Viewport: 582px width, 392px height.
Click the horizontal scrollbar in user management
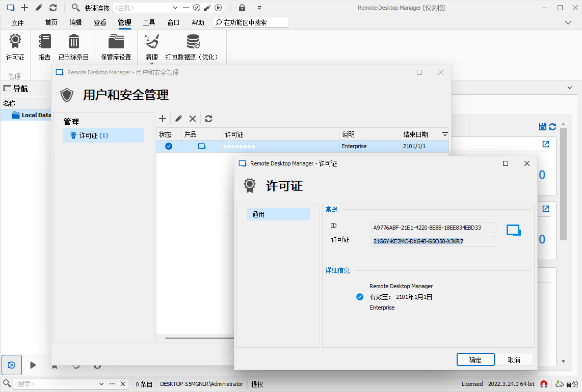point(200,338)
